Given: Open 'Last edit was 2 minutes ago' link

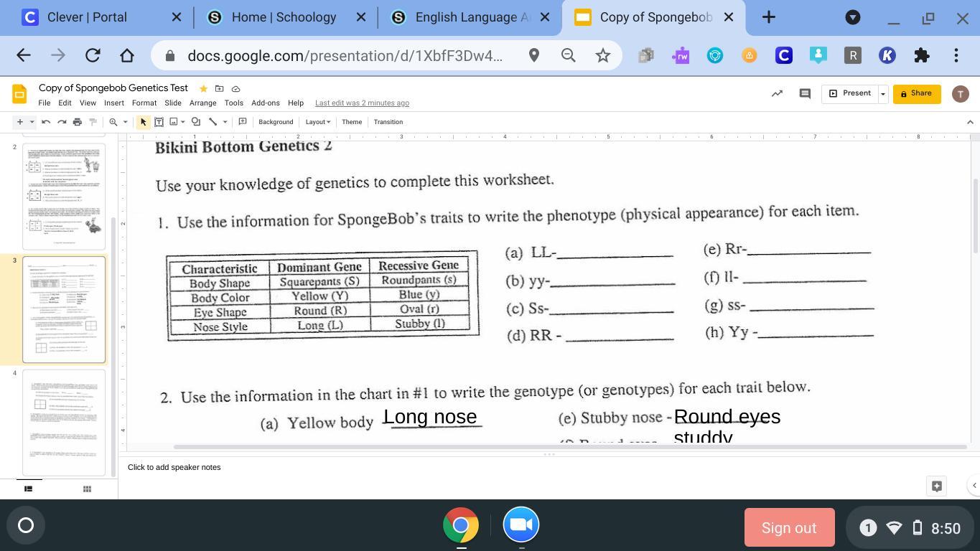Looking at the screenshot, I should [x=362, y=103].
